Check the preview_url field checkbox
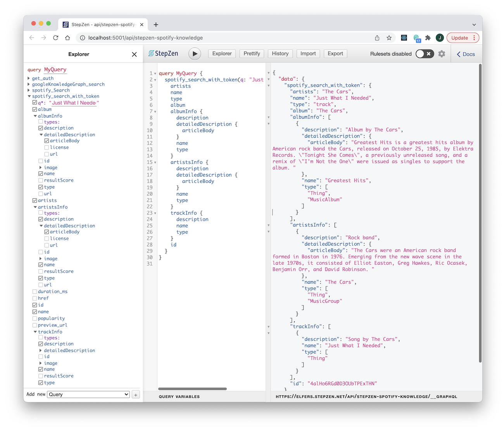This screenshot has width=504, height=432. click(35, 325)
